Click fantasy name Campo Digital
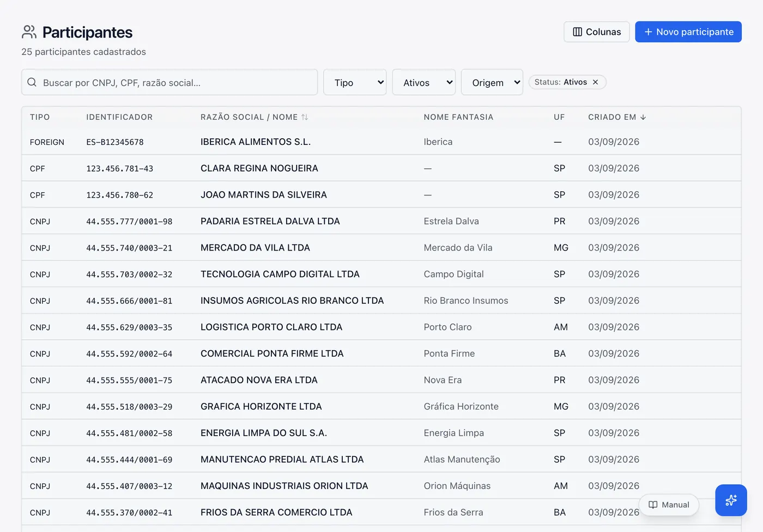Viewport: 763px width, 532px height. pyautogui.click(x=454, y=274)
